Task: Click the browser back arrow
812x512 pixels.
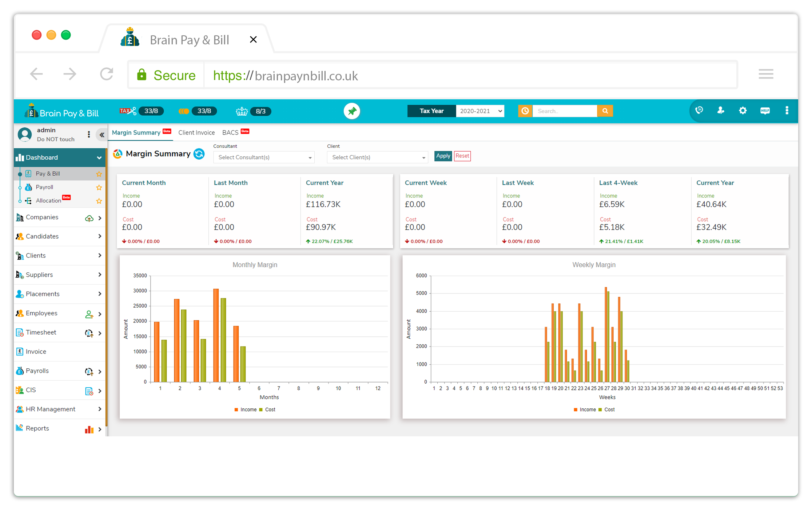Action: coord(36,74)
